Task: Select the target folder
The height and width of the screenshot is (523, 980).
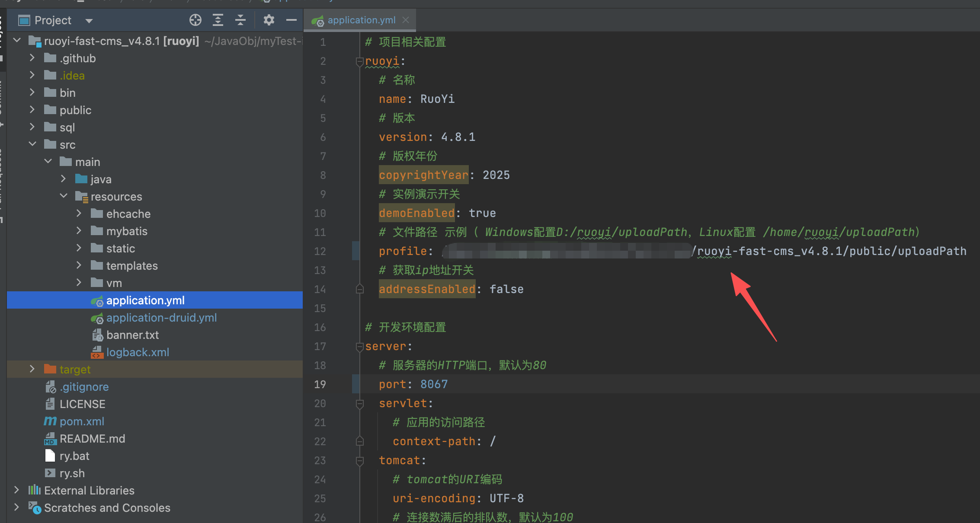Action: [x=75, y=370]
